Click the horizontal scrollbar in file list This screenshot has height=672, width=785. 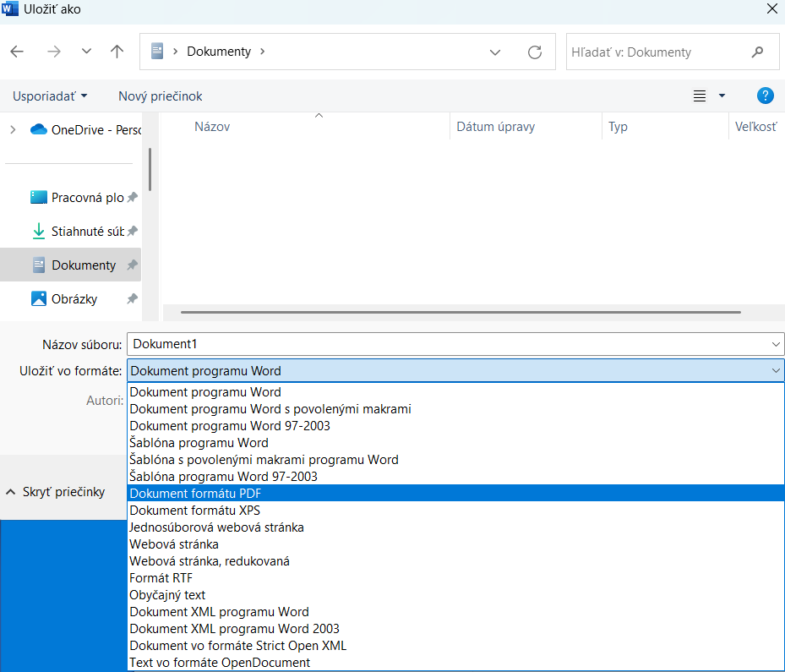(x=461, y=312)
